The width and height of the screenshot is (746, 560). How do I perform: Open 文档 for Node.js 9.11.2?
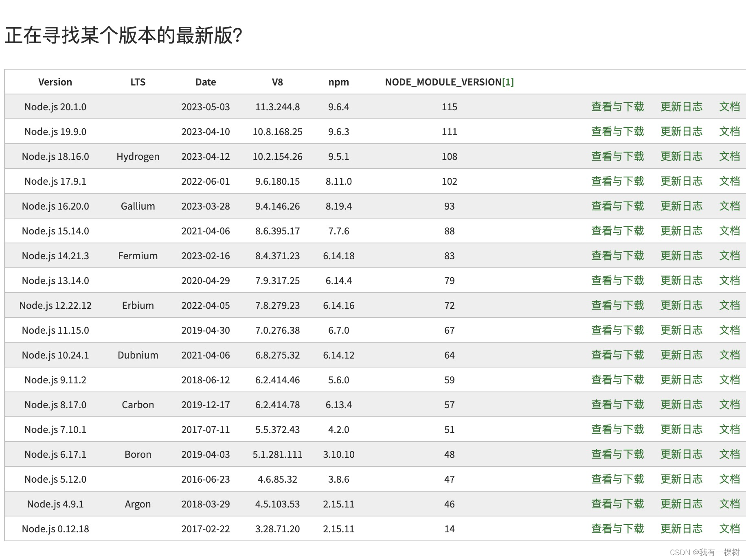(730, 380)
